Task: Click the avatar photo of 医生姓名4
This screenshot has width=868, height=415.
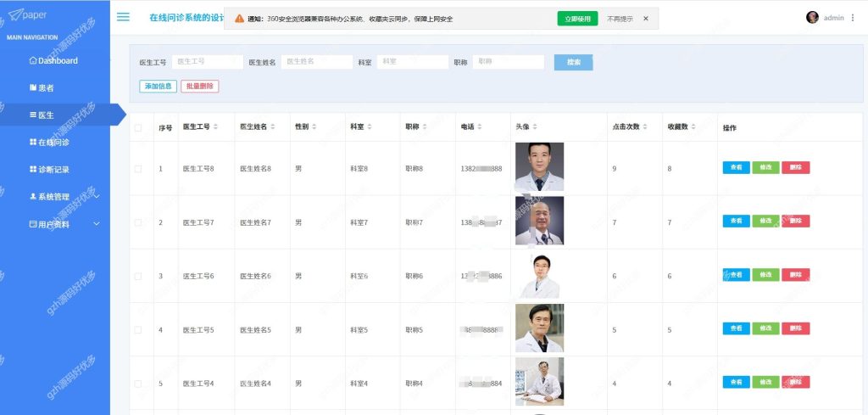Action: click(x=539, y=382)
